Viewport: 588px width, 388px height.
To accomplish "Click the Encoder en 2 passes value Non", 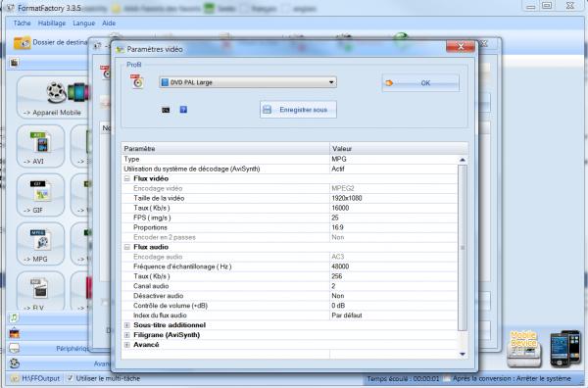I will coord(337,237).
